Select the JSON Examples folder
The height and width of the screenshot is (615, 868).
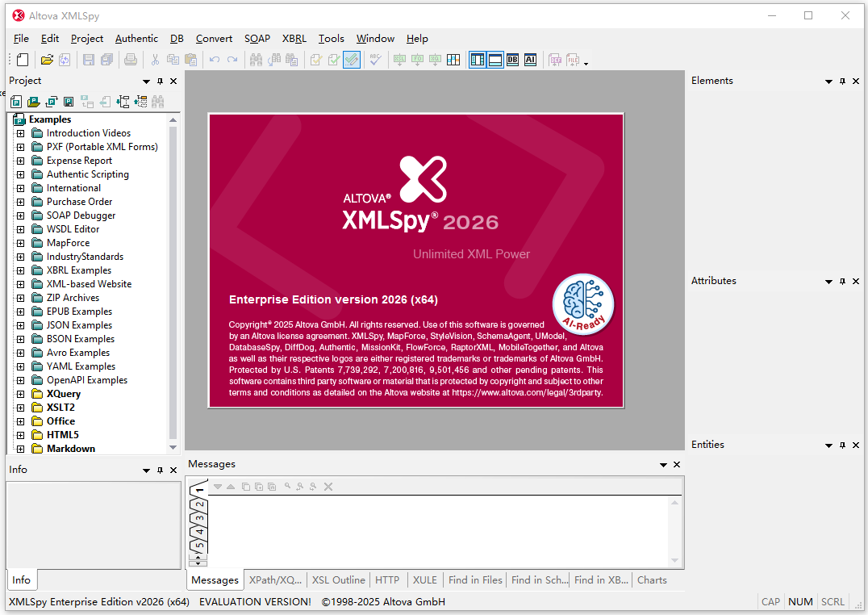[x=79, y=325]
